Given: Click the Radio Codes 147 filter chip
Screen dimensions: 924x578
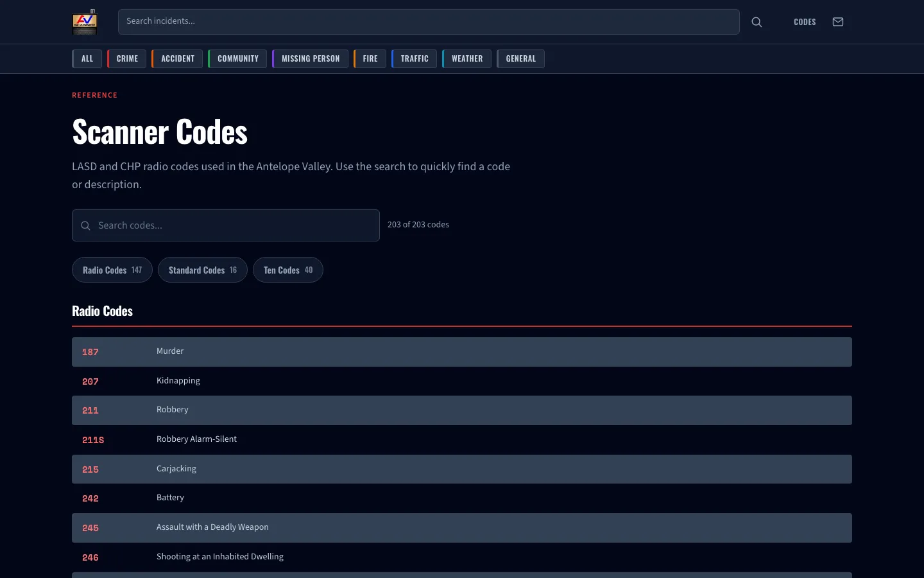Looking at the screenshot, I should click(x=112, y=270).
